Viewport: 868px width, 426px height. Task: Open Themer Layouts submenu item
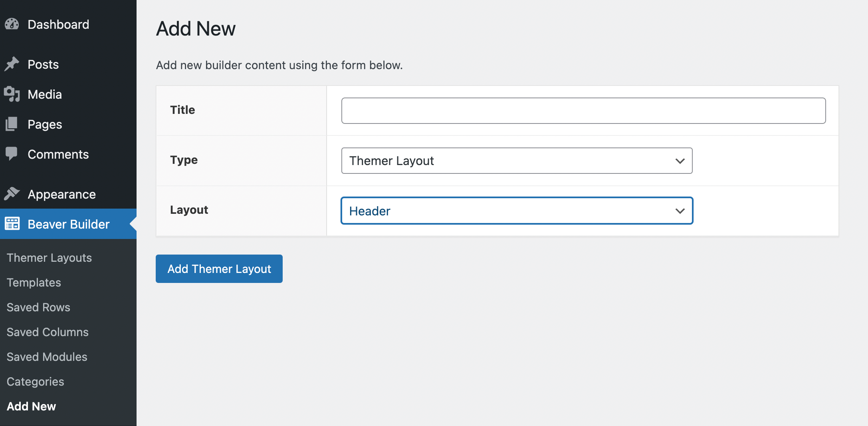(x=49, y=258)
